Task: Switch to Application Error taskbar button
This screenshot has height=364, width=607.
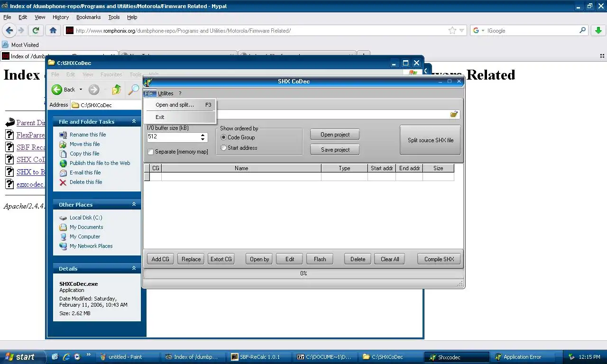Action: click(x=522, y=357)
